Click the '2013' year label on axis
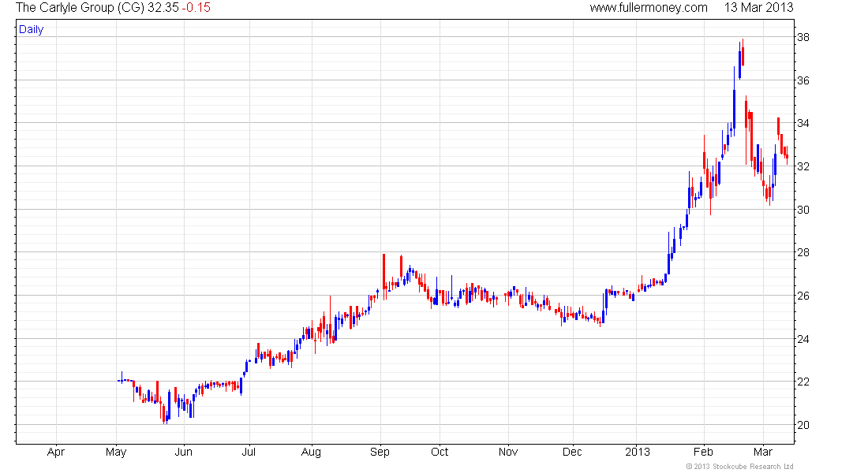Image resolution: width=868 pixels, height=473 pixels. coord(638,452)
